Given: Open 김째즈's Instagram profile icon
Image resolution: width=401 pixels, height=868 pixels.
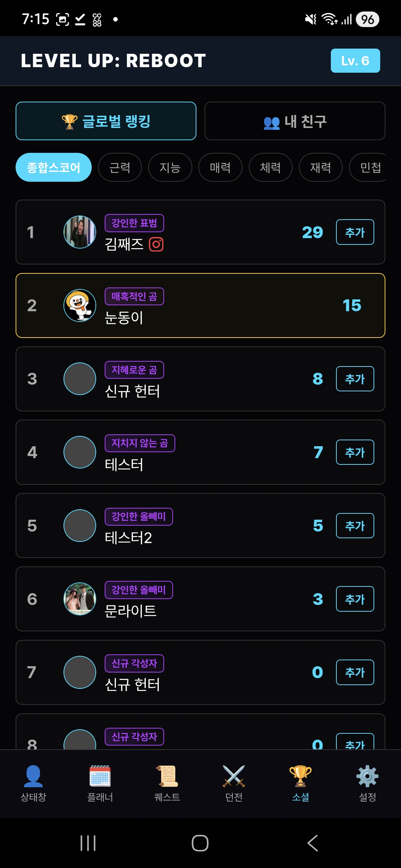Looking at the screenshot, I should click(x=156, y=244).
